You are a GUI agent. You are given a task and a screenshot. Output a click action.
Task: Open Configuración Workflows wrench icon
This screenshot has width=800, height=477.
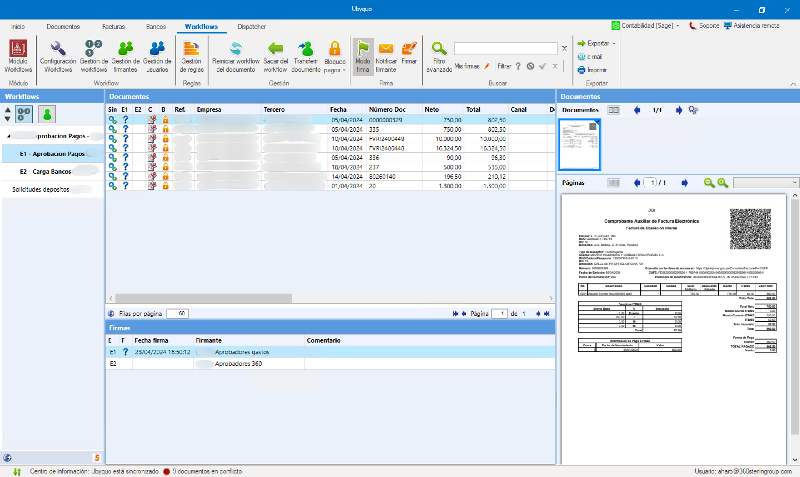(57, 49)
